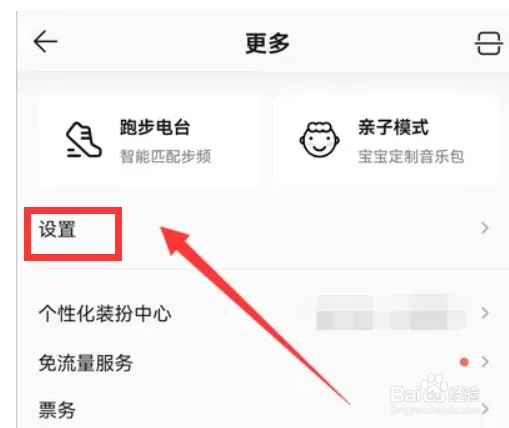The width and height of the screenshot is (509, 428).
Task: Expand the chevron on the 设置 row
Action: (485, 228)
